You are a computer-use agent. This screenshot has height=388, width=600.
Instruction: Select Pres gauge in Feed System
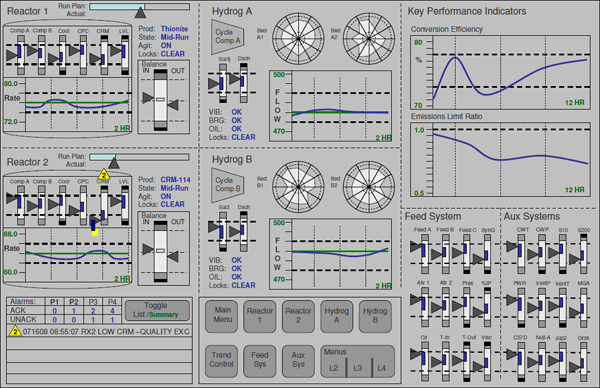(466, 307)
